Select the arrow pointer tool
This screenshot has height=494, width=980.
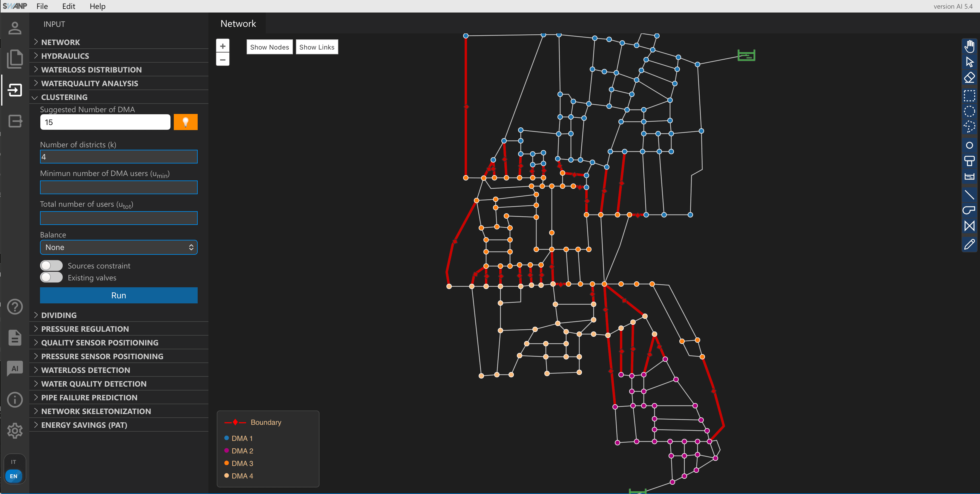[969, 62]
